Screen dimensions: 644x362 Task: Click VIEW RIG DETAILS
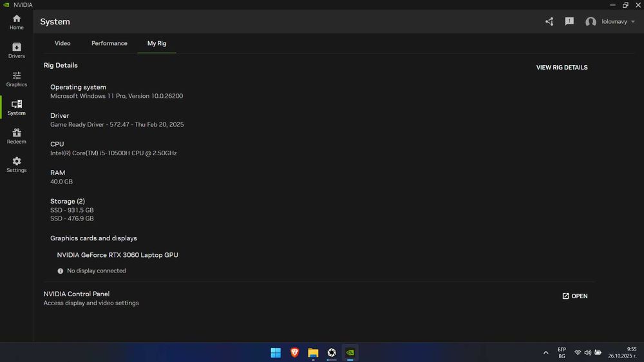coord(562,68)
